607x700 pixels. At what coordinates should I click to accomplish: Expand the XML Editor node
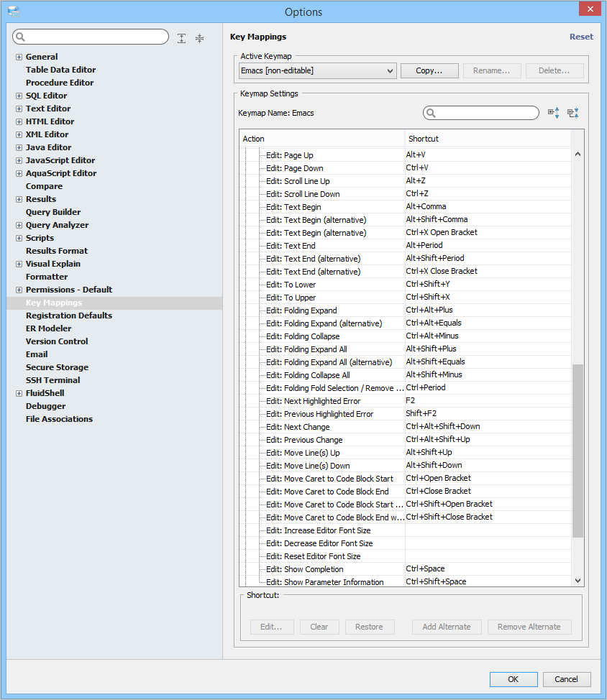[x=19, y=135]
